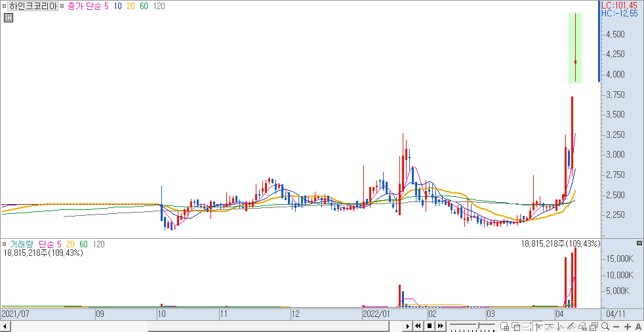Toggle the small square before 거래량

point(4,244)
